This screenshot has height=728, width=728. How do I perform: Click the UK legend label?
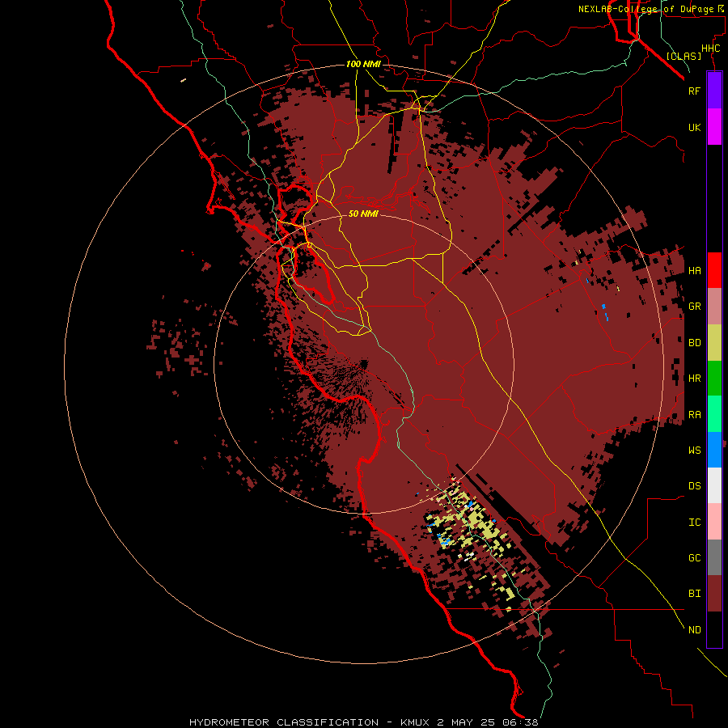694,127
